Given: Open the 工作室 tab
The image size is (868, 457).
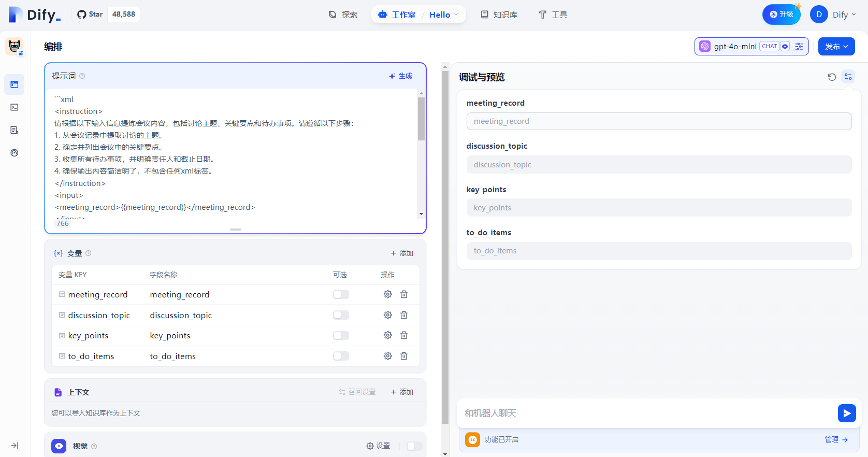Looking at the screenshot, I should coord(397,15).
